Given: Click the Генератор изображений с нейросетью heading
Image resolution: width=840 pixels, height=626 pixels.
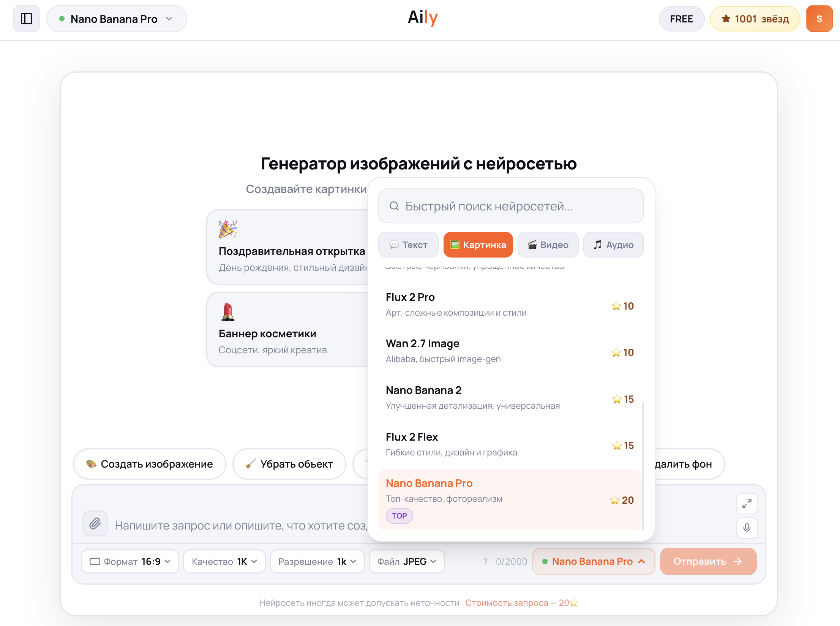Looking at the screenshot, I should 419,164.
